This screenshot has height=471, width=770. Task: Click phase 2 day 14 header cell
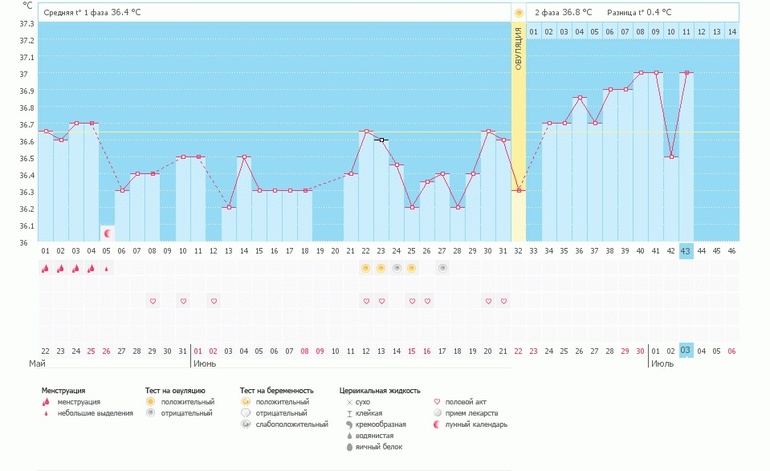(732, 32)
